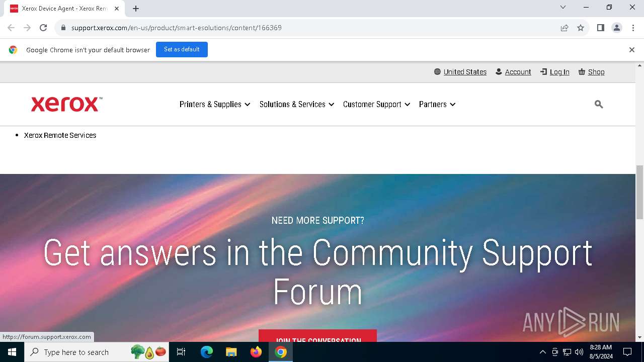Screen dimensions: 644x362
Task: Click the Get answers in Community Support Forum heading
Action: coord(317,272)
